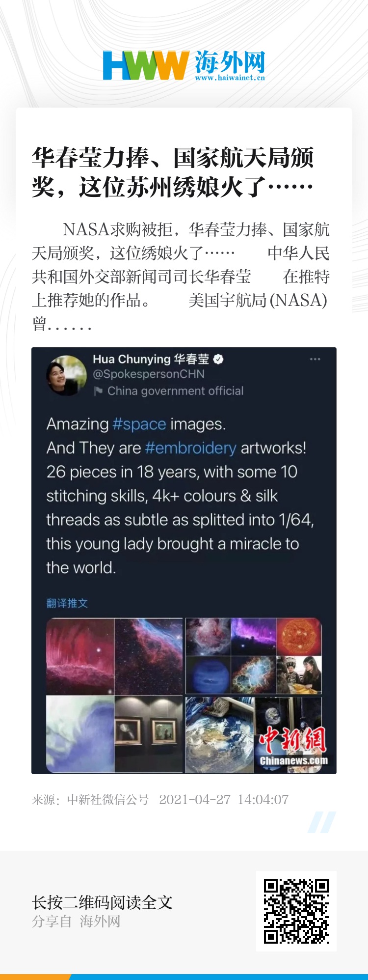Open the #space hashtag
Image resolution: width=368 pixels, height=980 pixels.
point(139,424)
